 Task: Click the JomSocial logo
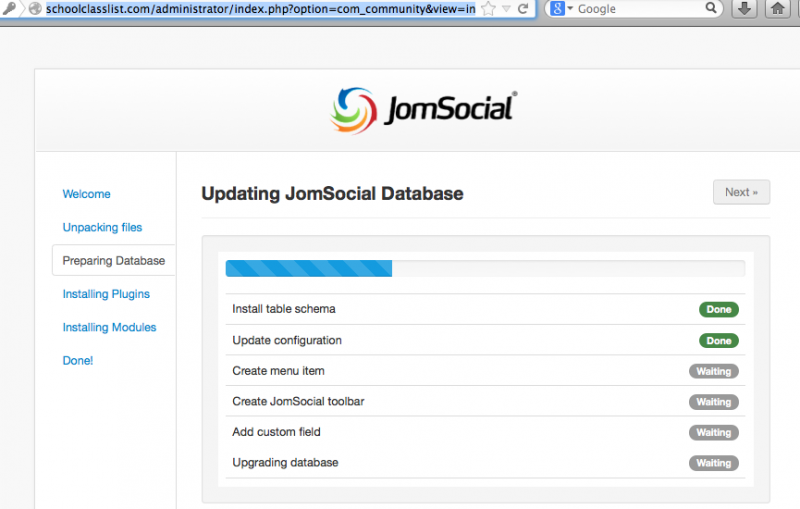pyautogui.click(x=423, y=110)
